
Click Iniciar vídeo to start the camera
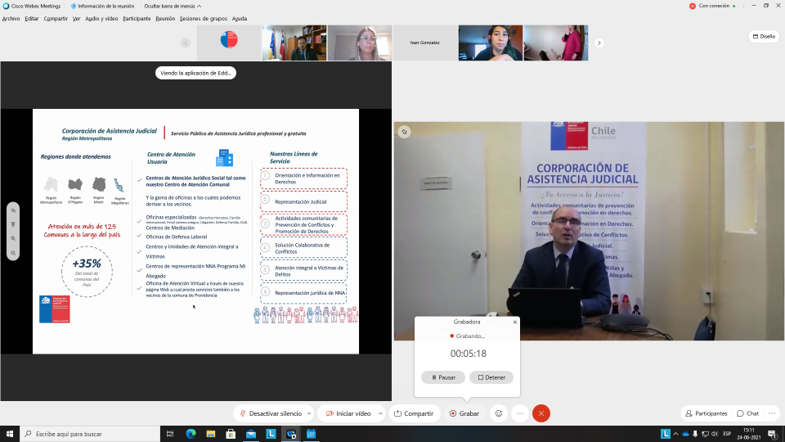click(x=348, y=413)
